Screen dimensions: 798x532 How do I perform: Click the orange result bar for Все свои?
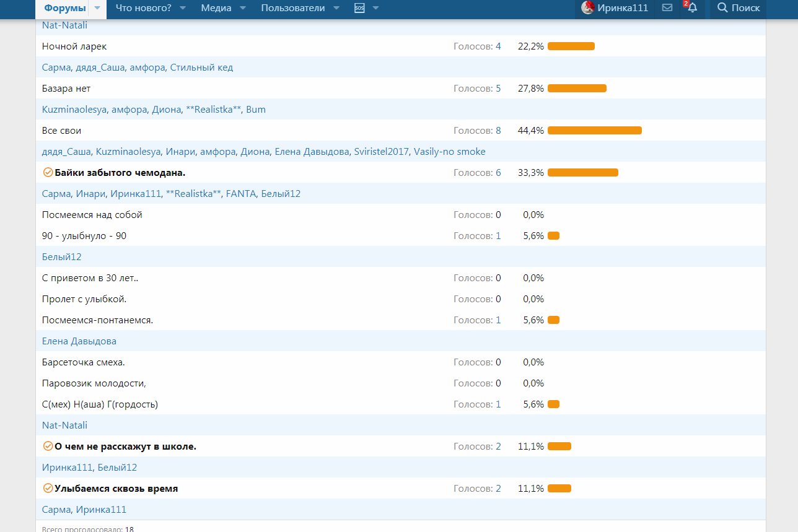[594, 131]
